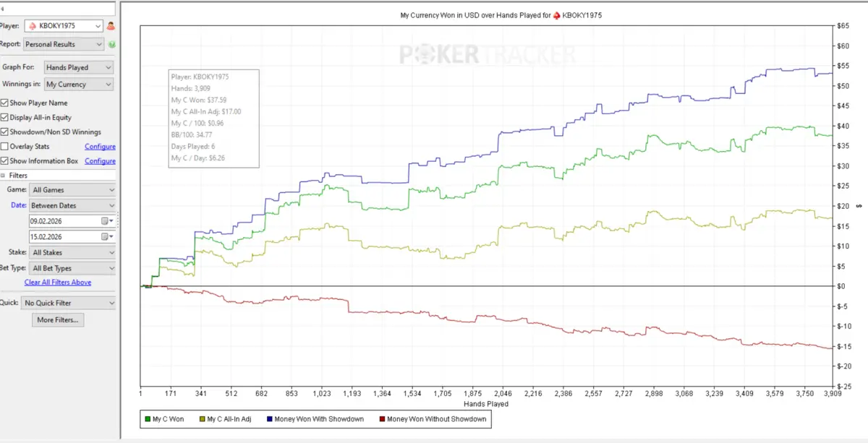Click the player avatar icon beside KBOKY1975
The width and height of the screenshot is (868, 443).
111,26
